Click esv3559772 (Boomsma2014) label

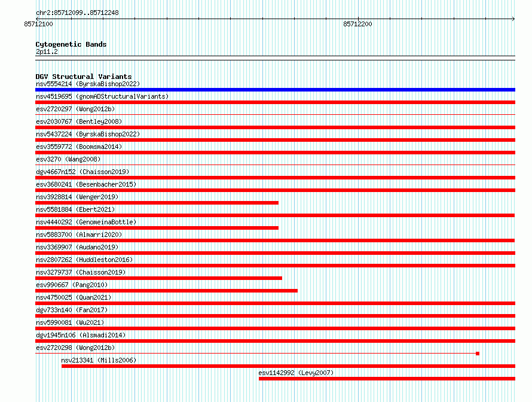79,147
